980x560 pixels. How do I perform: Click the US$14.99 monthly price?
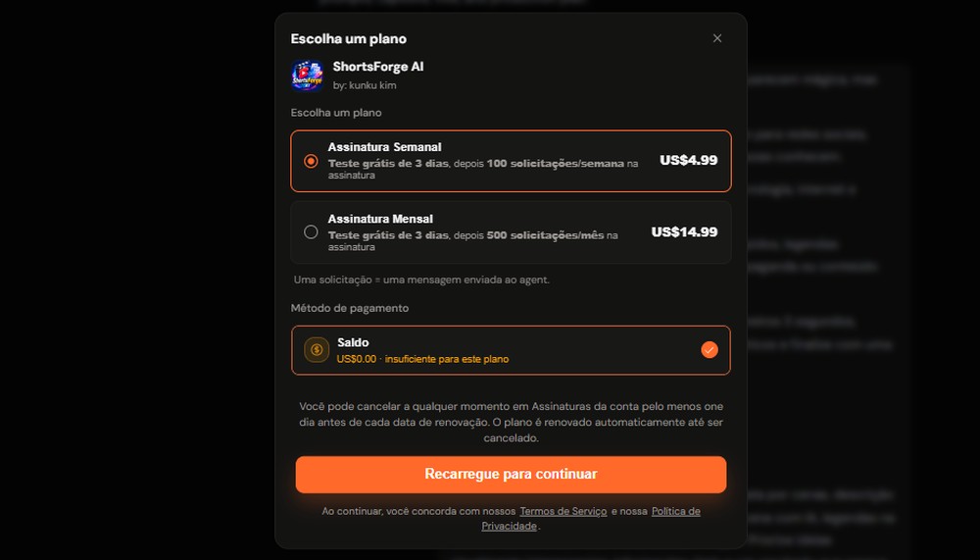point(684,232)
